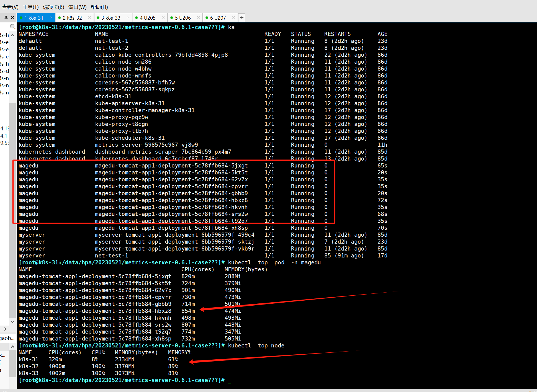Close the k8s-31 active tab
The image size is (537, 392).
coord(51,18)
